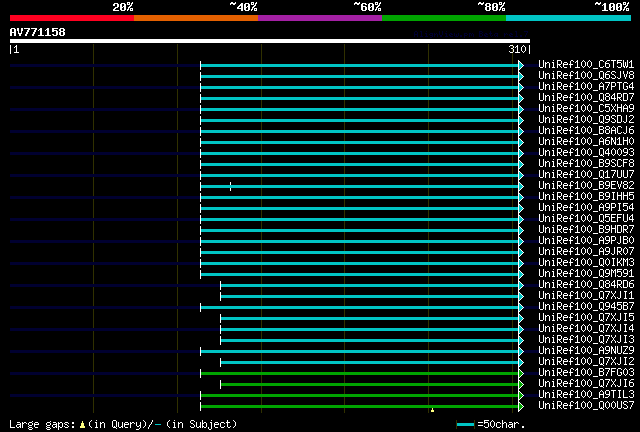Select the AV771158 query name label
This screenshot has width=640, height=432.
tap(38, 32)
